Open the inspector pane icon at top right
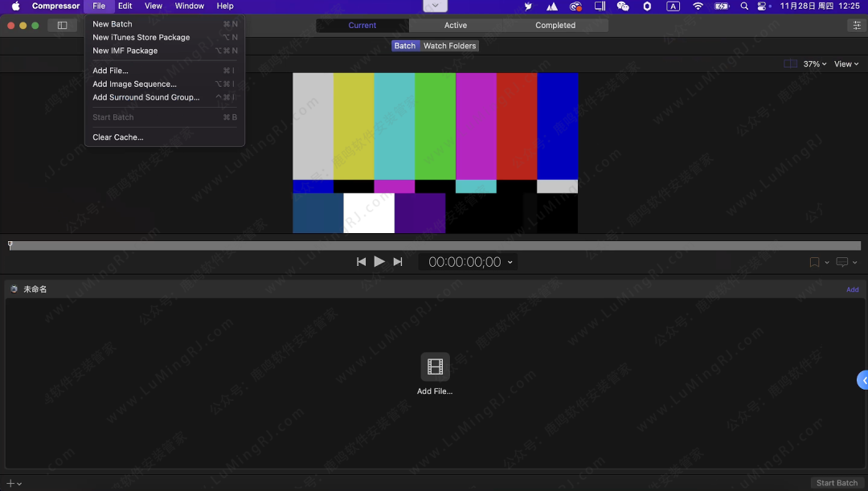Viewport: 868px width, 491px height. (857, 26)
